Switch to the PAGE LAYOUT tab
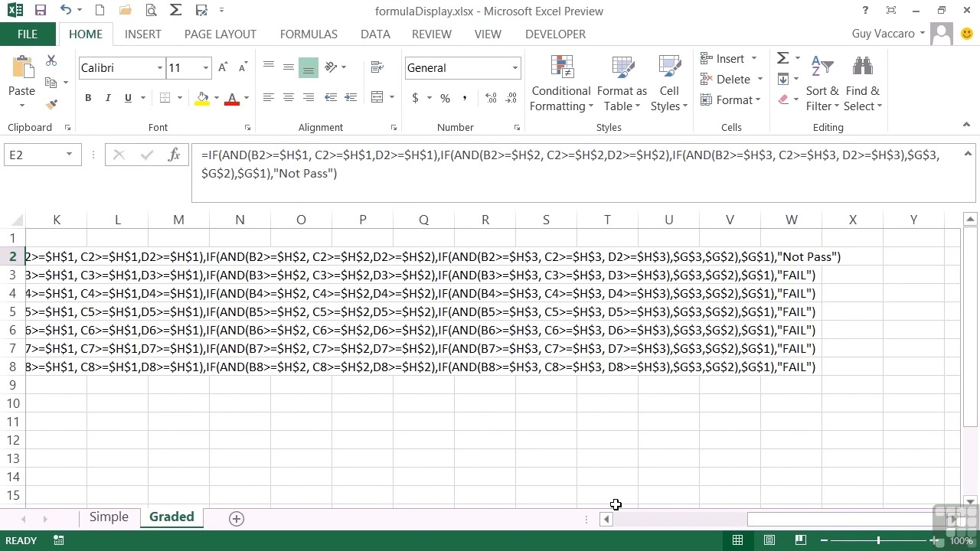 click(x=220, y=34)
